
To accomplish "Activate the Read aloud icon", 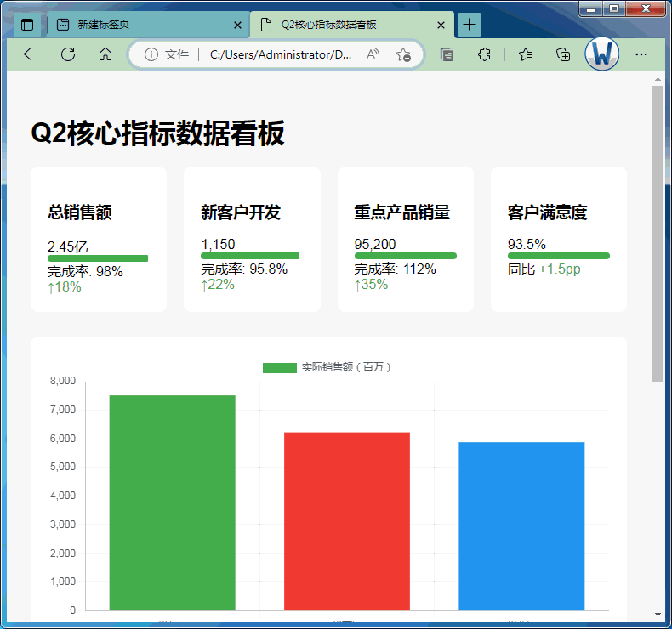I will 373,54.
